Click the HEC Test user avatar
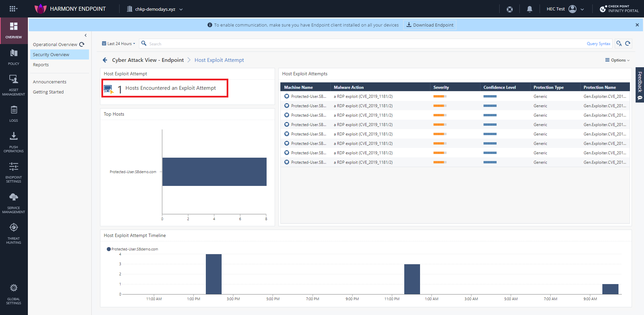This screenshot has width=644, height=315. click(x=572, y=9)
